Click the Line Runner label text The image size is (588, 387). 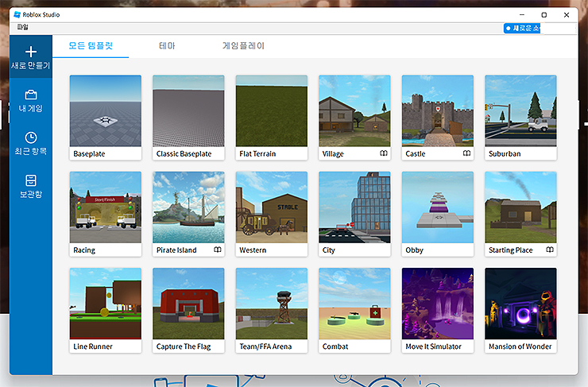coord(93,346)
